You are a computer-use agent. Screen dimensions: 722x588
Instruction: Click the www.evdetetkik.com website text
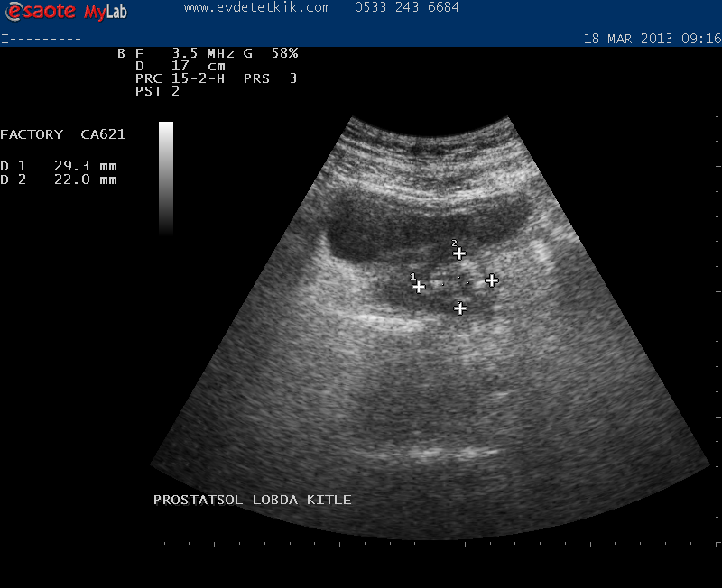pos(257,7)
